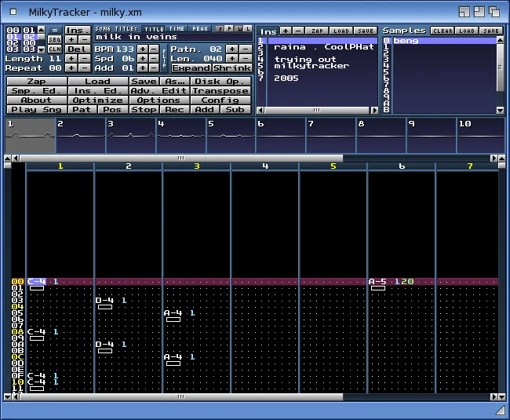The image size is (510, 420).
Task: Clear the sample via CLEAR button
Action: point(443,31)
